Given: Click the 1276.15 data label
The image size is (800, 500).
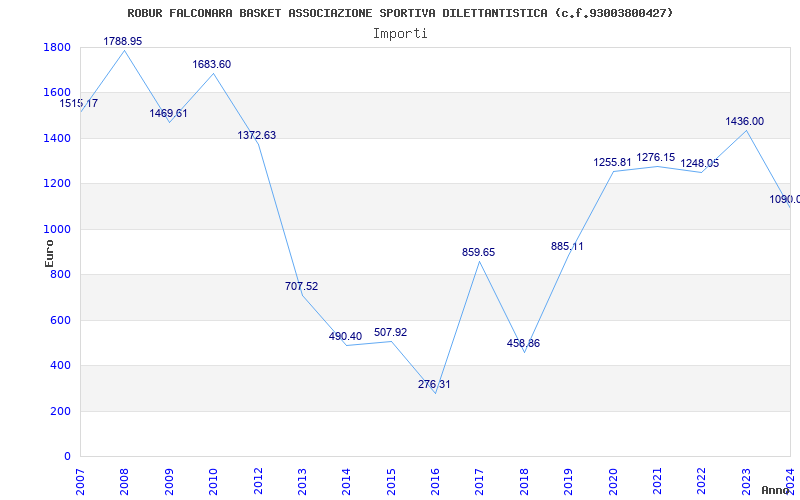Looking at the screenshot, I should point(656,158).
